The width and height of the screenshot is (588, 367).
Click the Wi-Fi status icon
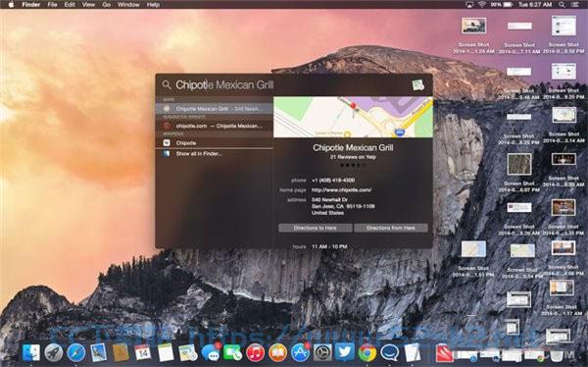482,5
